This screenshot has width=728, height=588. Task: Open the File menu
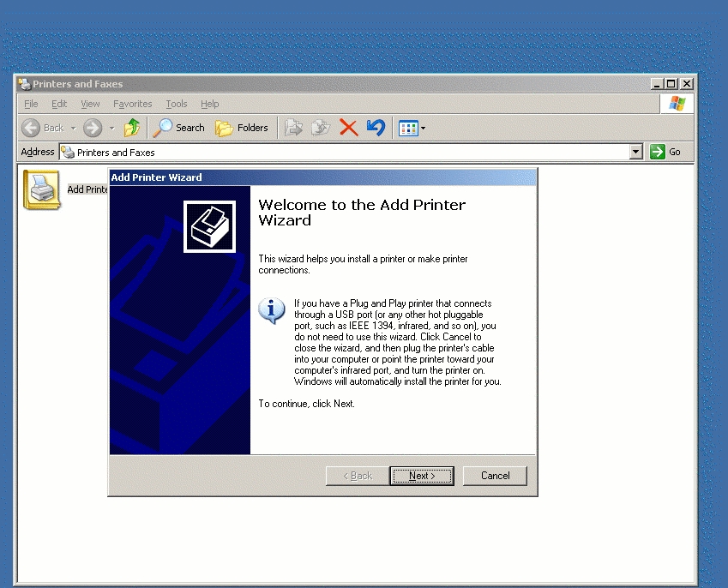coord(31,104)
